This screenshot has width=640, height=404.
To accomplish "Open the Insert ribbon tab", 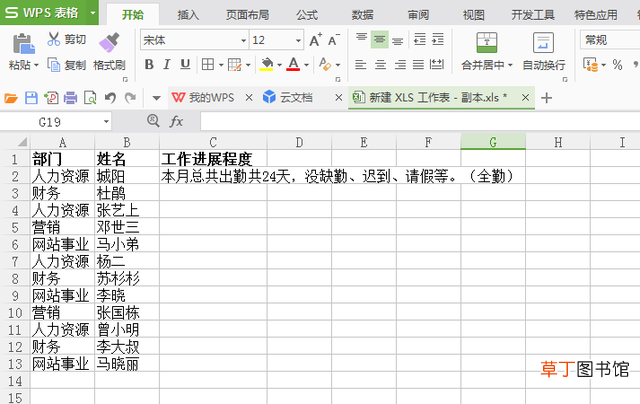I will point(188,16).
